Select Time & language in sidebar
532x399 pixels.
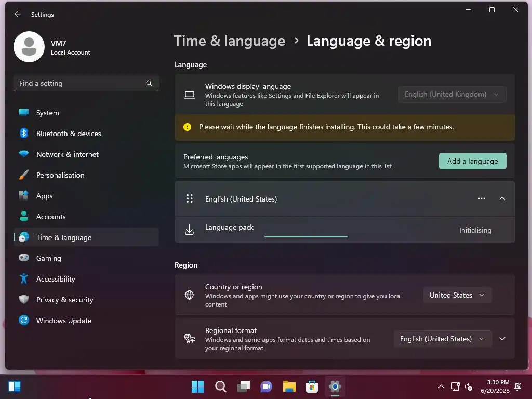[86, 237]
